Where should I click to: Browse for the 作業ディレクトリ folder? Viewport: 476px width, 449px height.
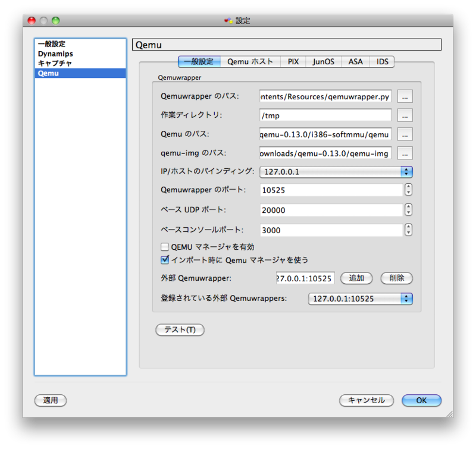[405, 115]
